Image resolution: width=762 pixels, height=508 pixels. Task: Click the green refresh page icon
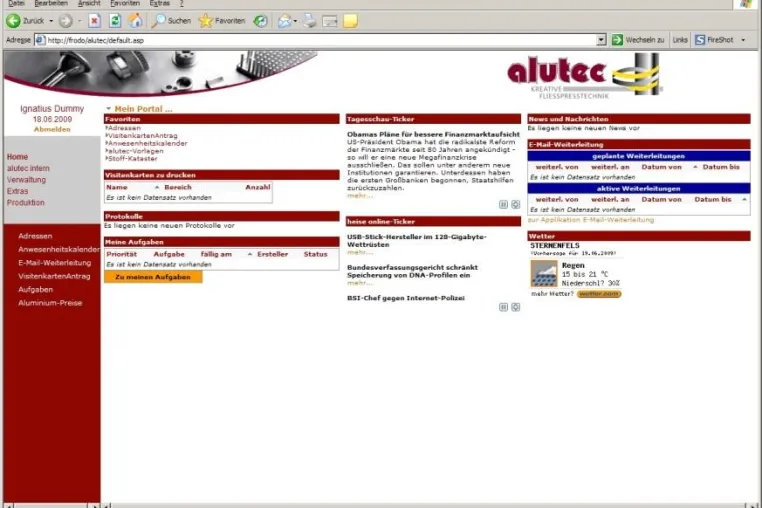click(115, 21)
